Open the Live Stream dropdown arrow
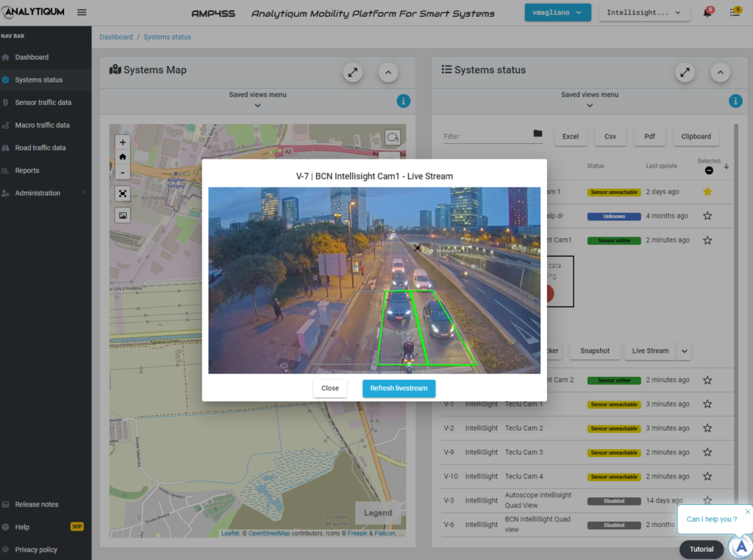753x560 pixels. click(683, 351)
